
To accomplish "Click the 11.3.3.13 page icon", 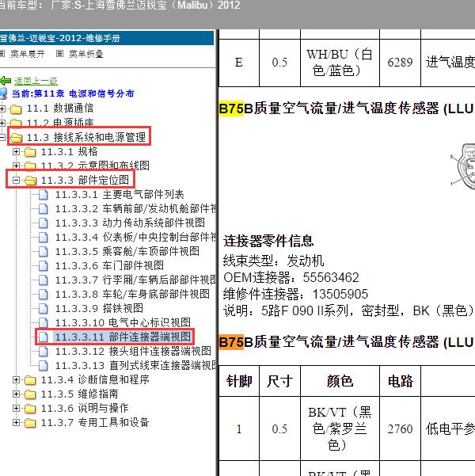I will click(x=44, y=365).
